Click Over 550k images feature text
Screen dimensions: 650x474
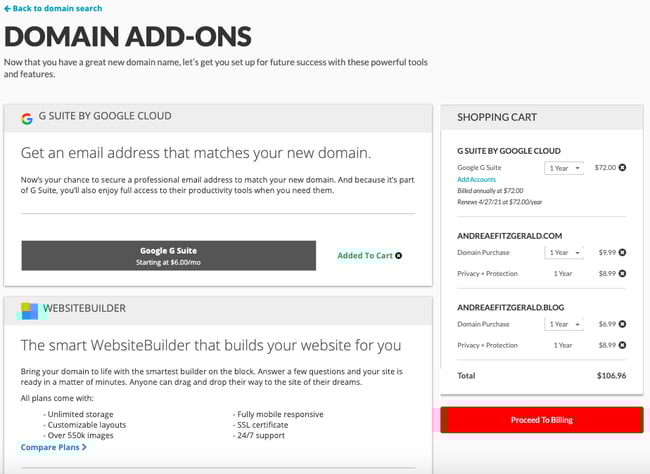(x=80, y=435)
